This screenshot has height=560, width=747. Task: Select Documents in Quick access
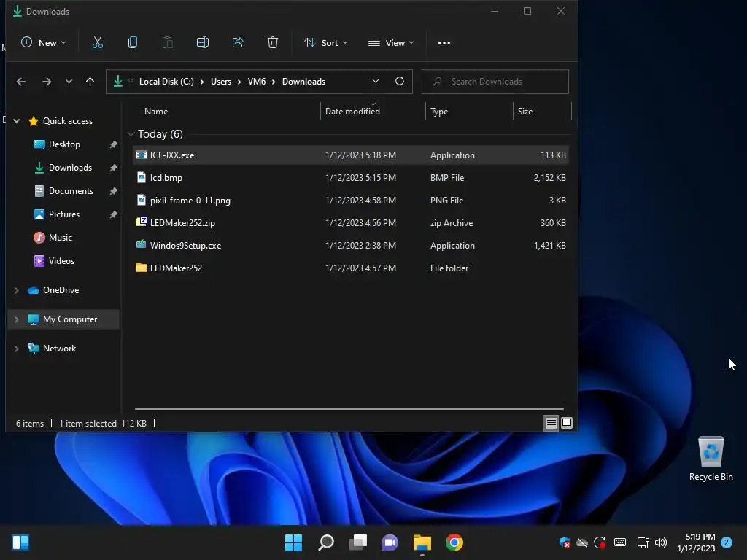pyautogui.click(x=71, y=191)
